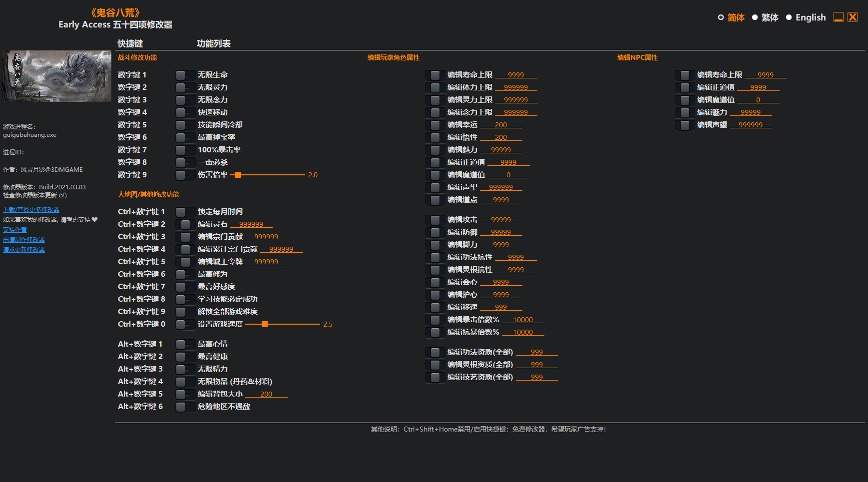Viewport: 868px width, 482px height.
Task: Select 繁体 language option
Action: coord(765,17)
